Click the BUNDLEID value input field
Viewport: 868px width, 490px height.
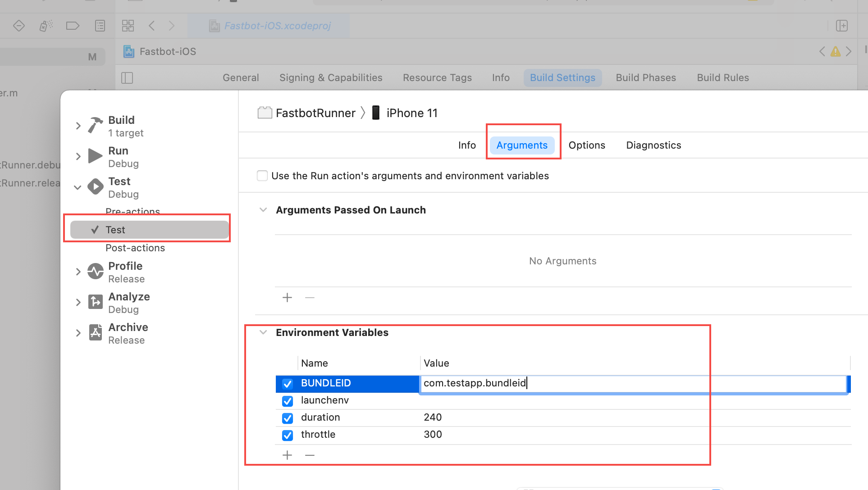click(x=633, y=383)
